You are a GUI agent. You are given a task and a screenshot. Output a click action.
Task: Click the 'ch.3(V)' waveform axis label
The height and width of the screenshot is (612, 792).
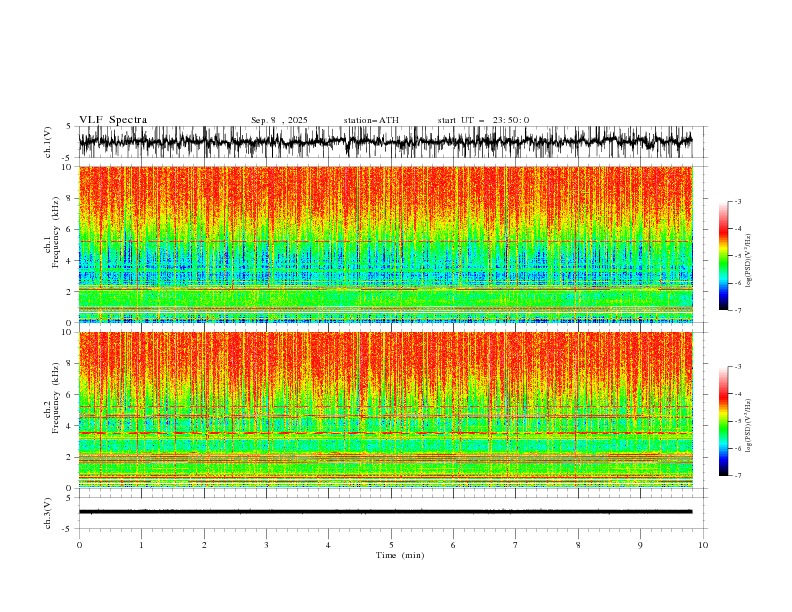click(48, 513)
